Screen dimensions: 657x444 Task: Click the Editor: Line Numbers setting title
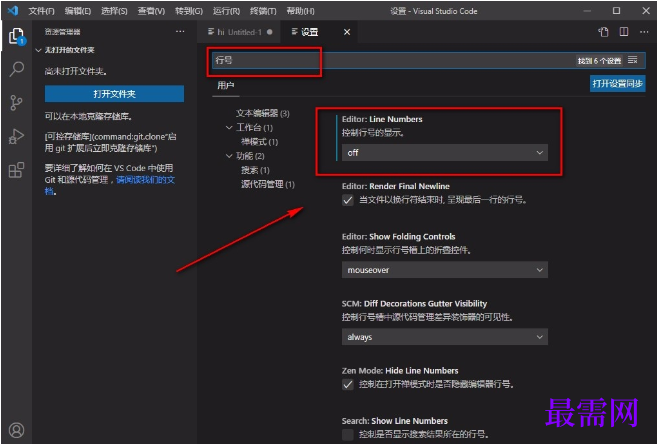(382, 119)
